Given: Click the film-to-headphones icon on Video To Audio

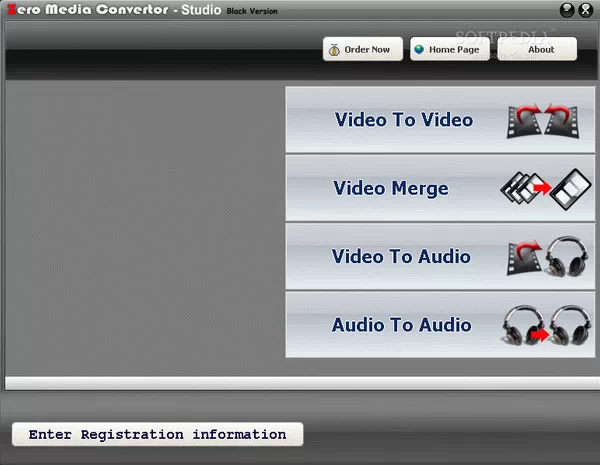Looking at the screenshot, I should tap(547, 256).
